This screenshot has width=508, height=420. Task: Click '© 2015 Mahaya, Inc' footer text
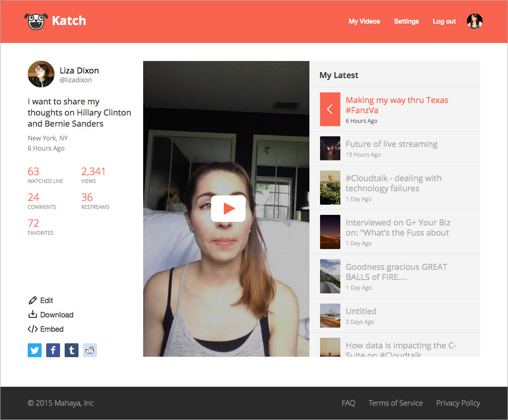tap(60, 403)
